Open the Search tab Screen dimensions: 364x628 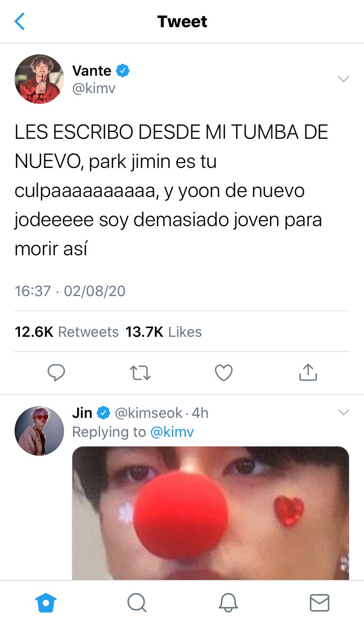click(137, 603)
